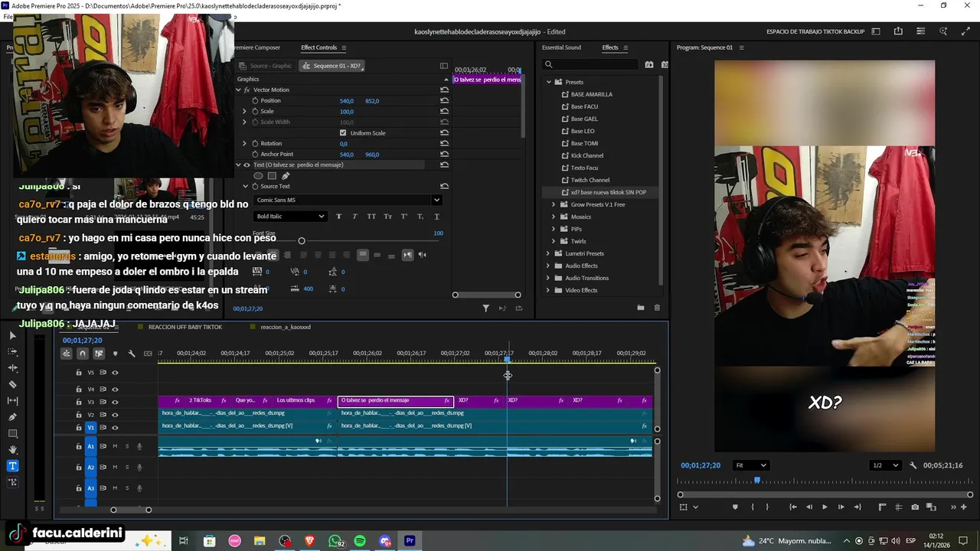This screenshot has width=980, height=551.
Task: Select the Hand tool
Action: (12, 449)
